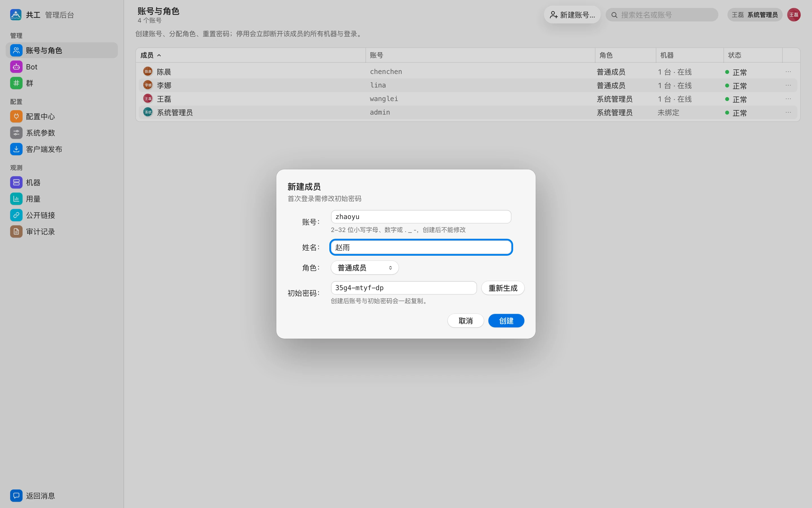
Task: Open 客户端发布 download icon
Action: [16, 149]
